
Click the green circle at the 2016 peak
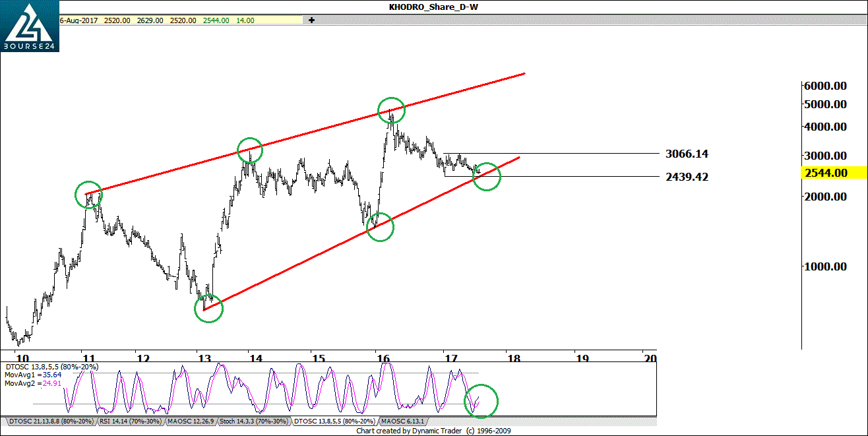[391, 110]
